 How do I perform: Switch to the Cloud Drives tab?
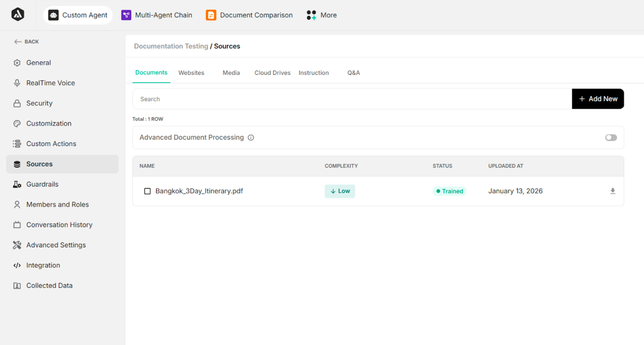273,73
